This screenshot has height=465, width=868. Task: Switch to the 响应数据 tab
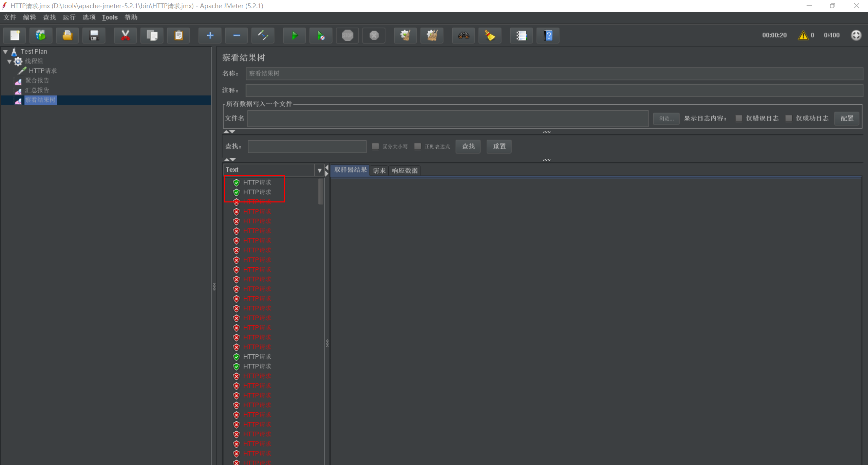tap(404, 171)
